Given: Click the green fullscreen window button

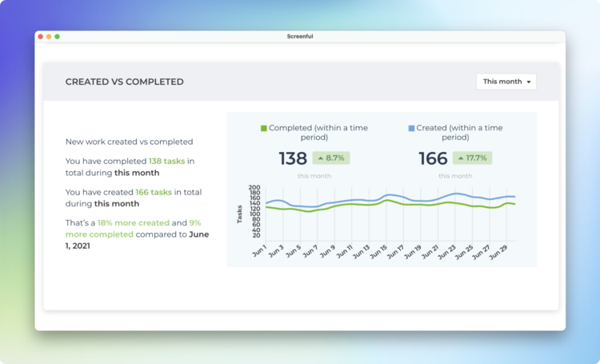Looking at the screenshot, I should pos(57,37).
